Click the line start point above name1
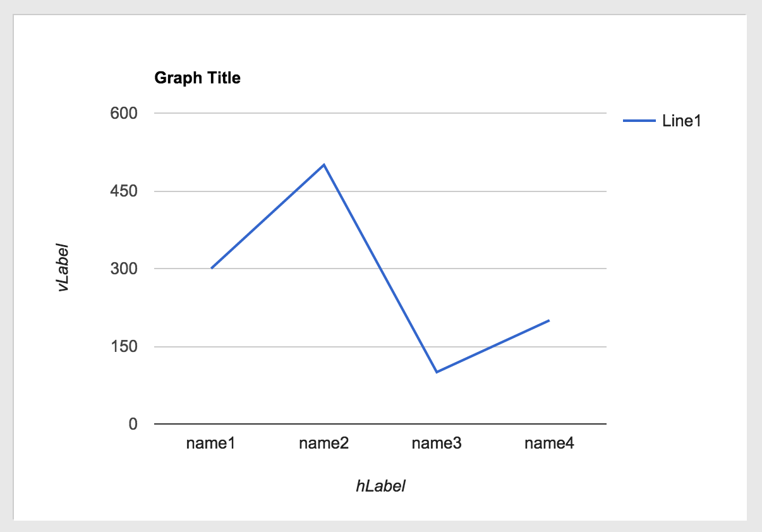This screenshot has width=762, height=532. point(212,268)
